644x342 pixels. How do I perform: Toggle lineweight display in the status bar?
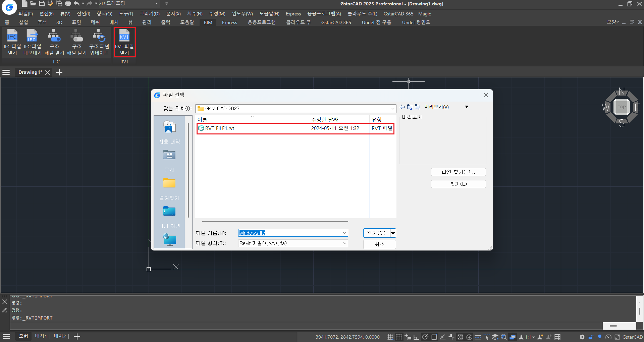pyautogui.click(x=478, y=337)
